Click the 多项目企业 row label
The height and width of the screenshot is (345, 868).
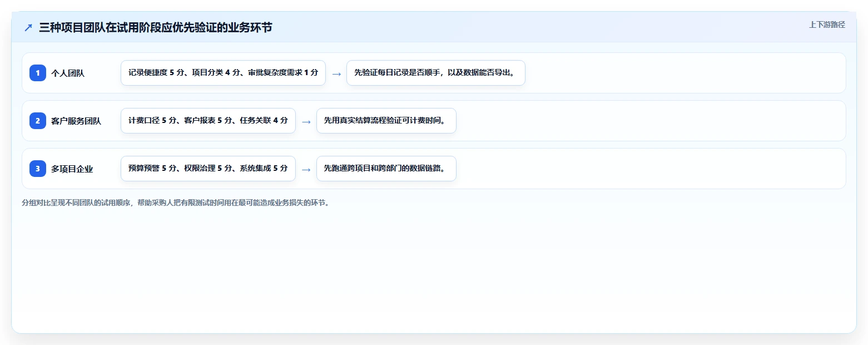pos(72,169)
